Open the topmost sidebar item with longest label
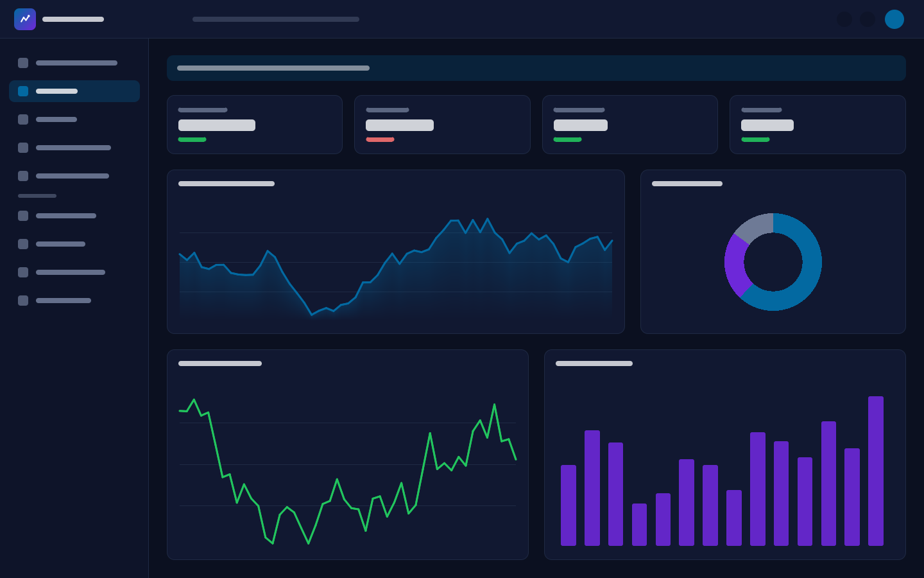Viewport: 924px width, 578px height. coord(74,63)
